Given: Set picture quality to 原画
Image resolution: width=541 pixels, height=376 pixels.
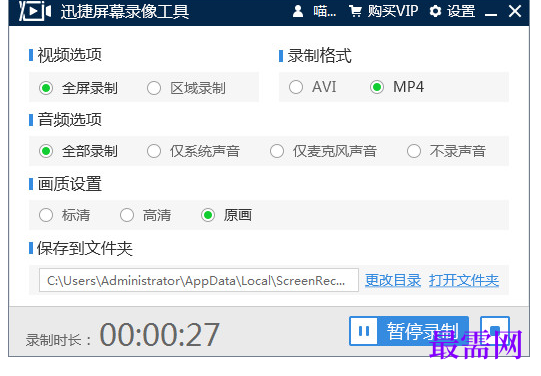Looking at the screenshot, I should pos(227,215).
